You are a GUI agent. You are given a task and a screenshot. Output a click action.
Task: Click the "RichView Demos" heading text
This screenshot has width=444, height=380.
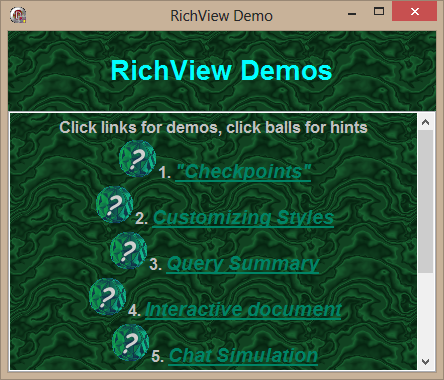(221, 70)
